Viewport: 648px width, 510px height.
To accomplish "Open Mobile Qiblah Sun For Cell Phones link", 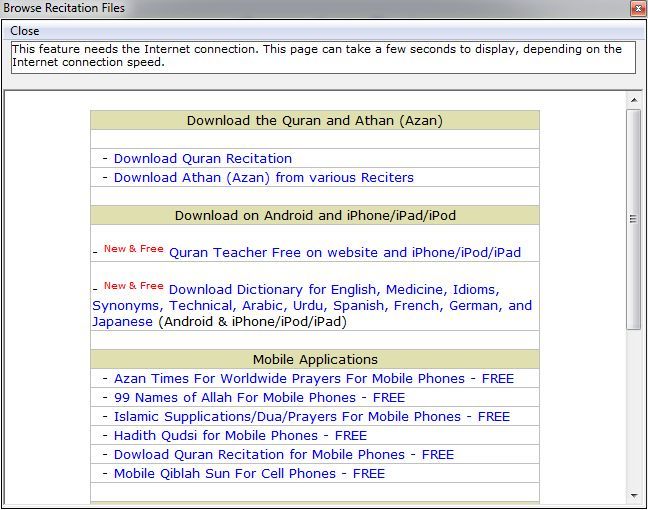I will click(249, 474).
